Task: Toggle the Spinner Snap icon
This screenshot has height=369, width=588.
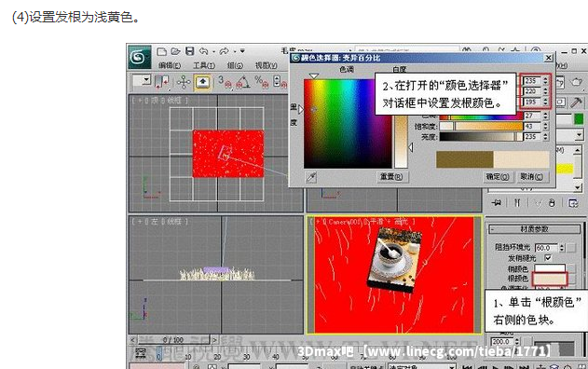Action: [x=280, y=82]
